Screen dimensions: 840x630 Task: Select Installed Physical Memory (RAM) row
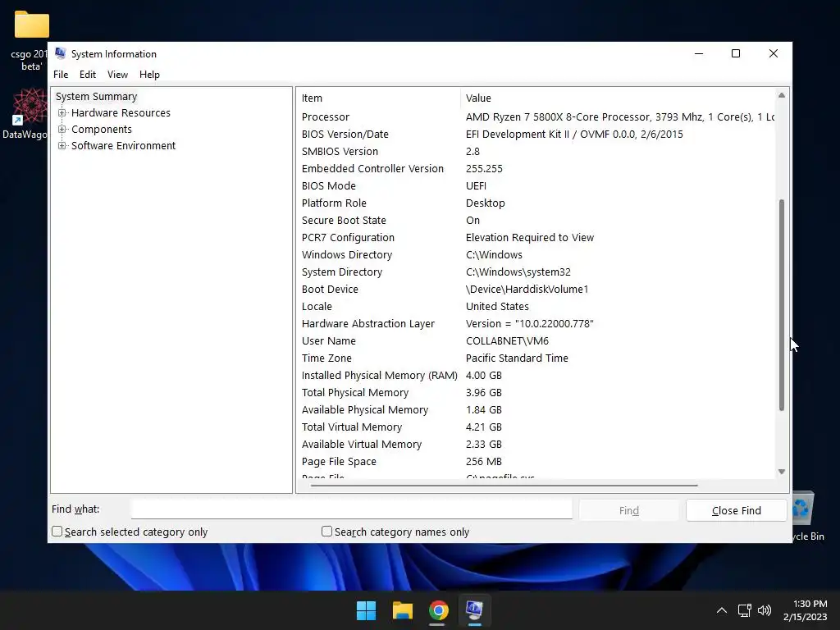536,375
